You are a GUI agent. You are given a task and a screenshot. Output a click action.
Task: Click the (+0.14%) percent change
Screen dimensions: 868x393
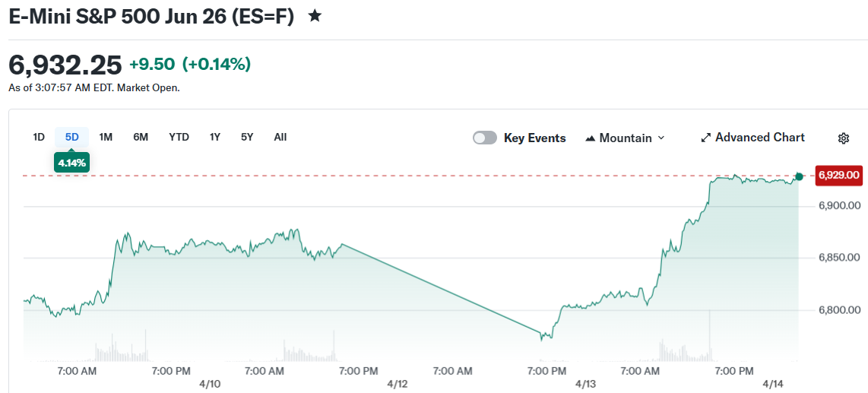click(x=217, y=65)
